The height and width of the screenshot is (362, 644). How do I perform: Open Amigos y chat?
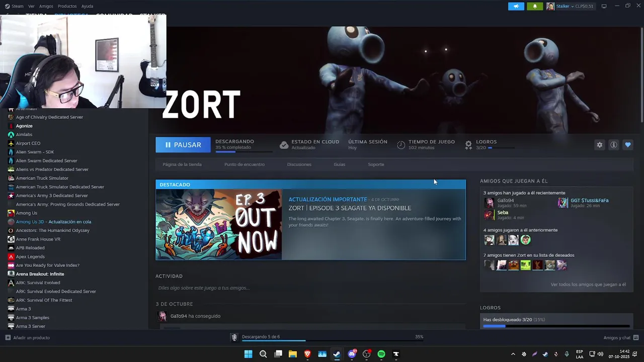[x=621, y=338]
